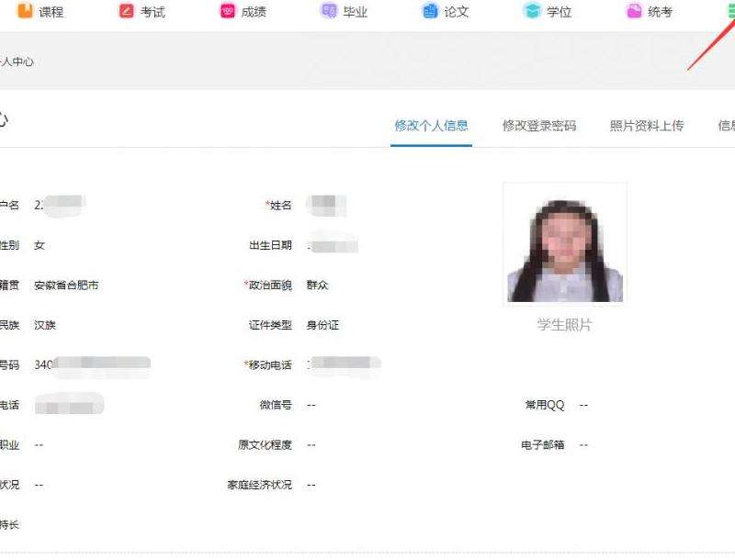Click the blue 论文 (Thesis) icon
Viewport: 735px width, 560px height.
pyautogui.click(x=430, y=11)
